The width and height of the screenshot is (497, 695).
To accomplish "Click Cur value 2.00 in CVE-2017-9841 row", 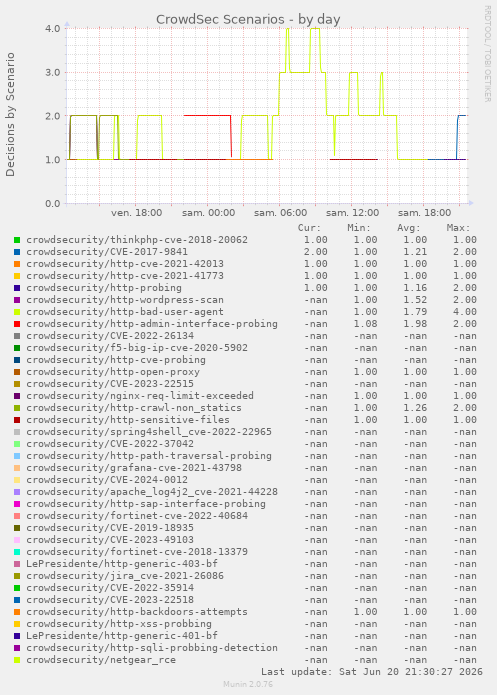I will [x=316, y=252].
